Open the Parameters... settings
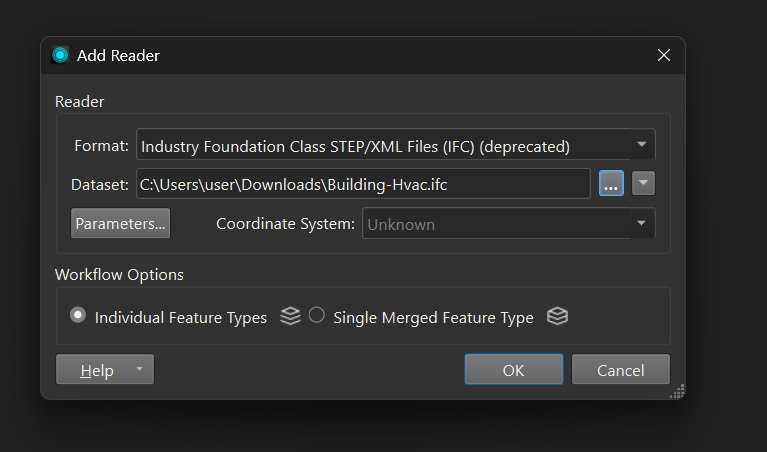This screenshot has width=767, height=452. (x=120, y=223)
